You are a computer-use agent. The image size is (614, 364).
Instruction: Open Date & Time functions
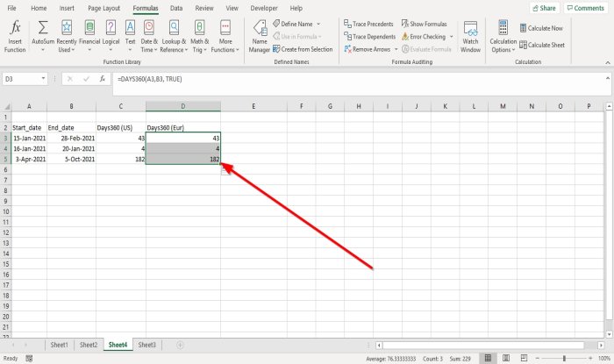coord(149,37)
